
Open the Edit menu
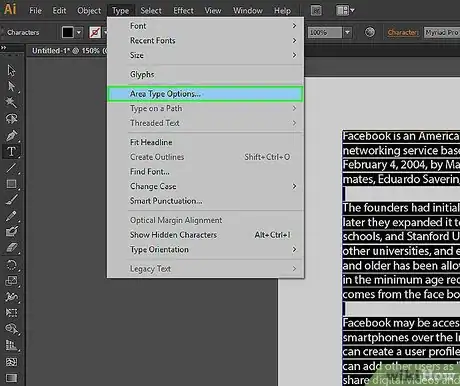[x=59, y=11]
